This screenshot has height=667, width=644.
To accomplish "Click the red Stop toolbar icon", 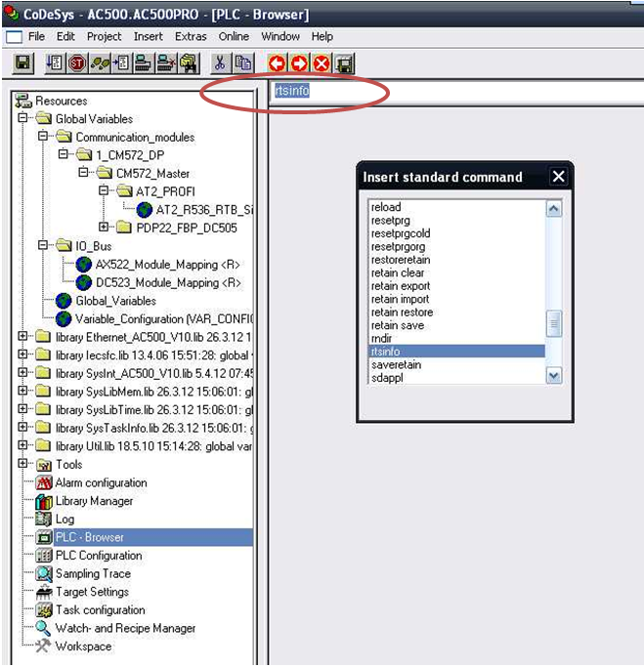I will 77,63.
